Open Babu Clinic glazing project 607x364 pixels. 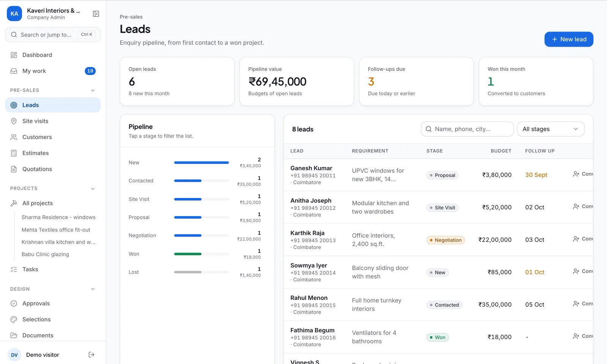[45, 254]
